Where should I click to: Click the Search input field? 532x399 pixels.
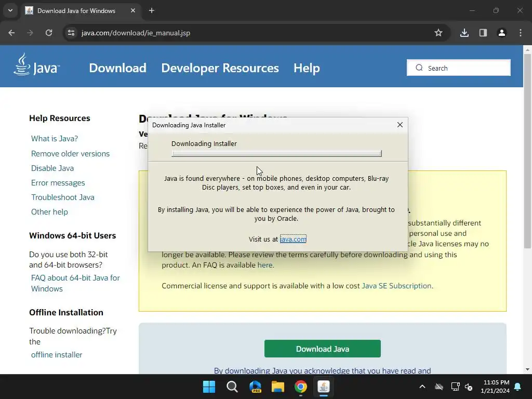click(x=459, y=68)
